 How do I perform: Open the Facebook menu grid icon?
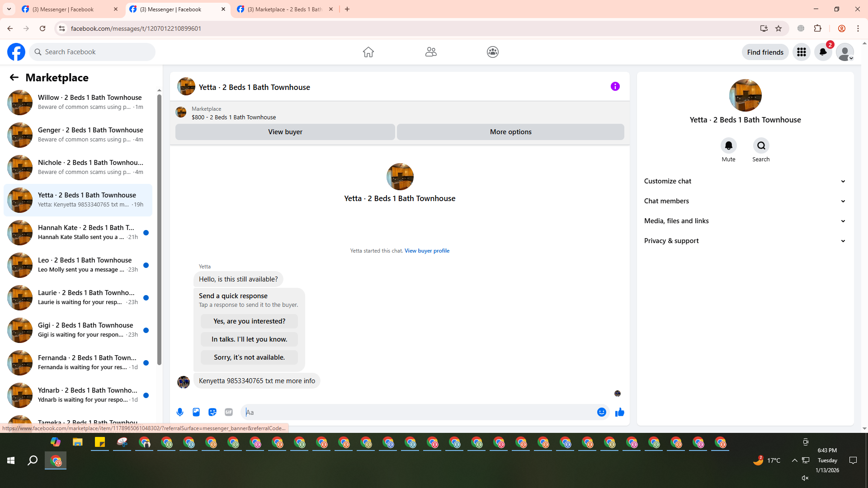801,52
